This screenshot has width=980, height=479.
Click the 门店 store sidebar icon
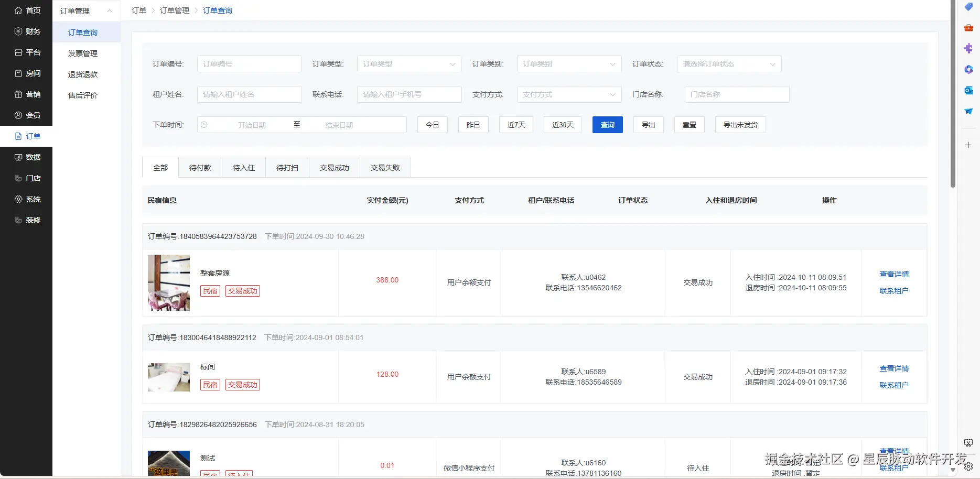tap(18, 178)
